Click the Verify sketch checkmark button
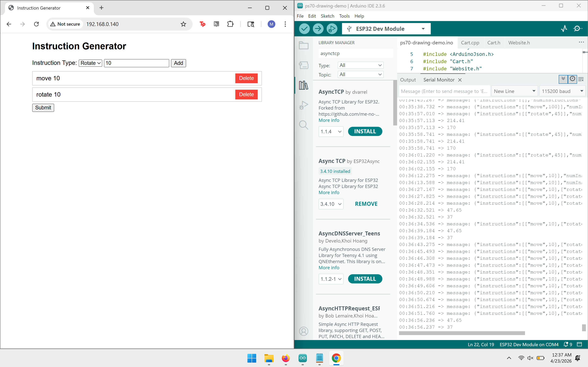Viewport: 588px width, 367px height. 304,29
